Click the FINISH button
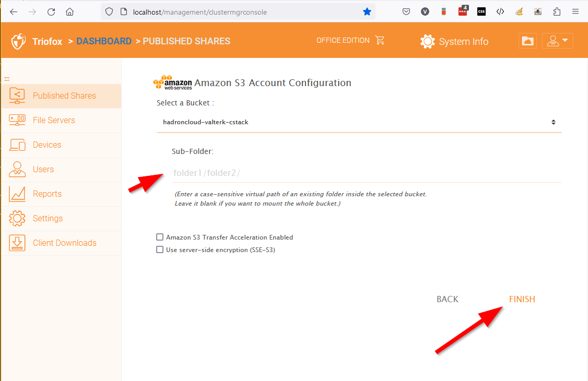Viewport: 588px width, 381px height. pos(522,300)
